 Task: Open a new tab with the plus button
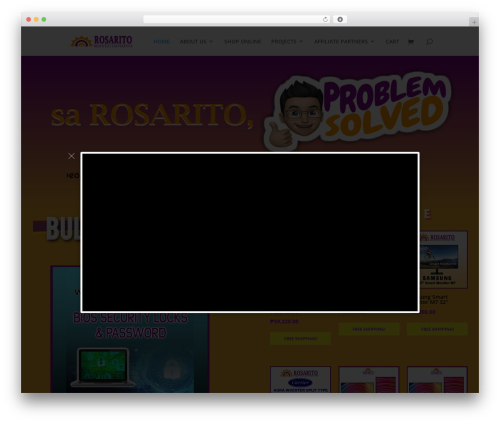(474, 22)
